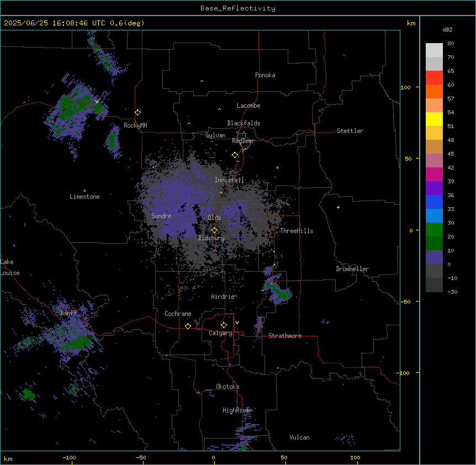Select the km label at top-right corner
This screenshot has width=476, height=465.
(411, 23)
